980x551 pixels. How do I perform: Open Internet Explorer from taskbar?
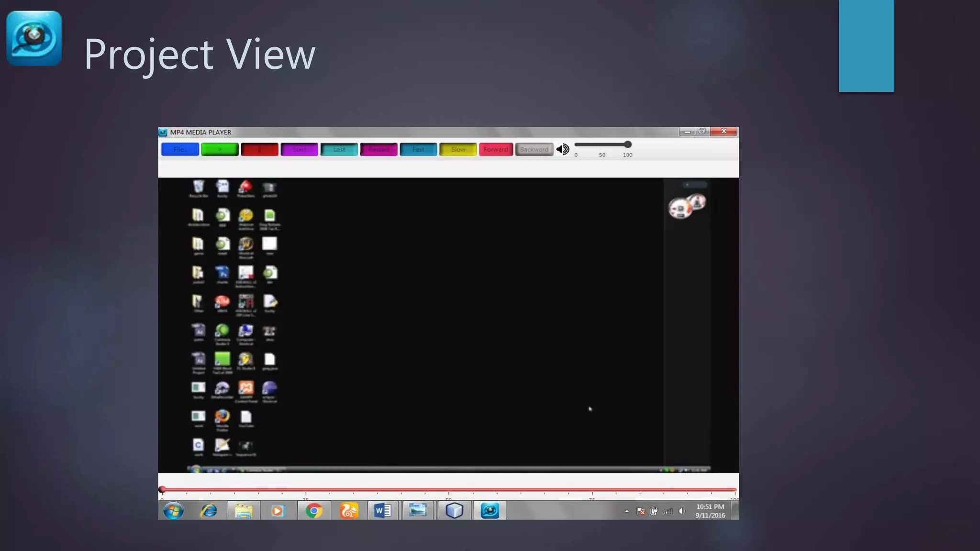[209, 511]
